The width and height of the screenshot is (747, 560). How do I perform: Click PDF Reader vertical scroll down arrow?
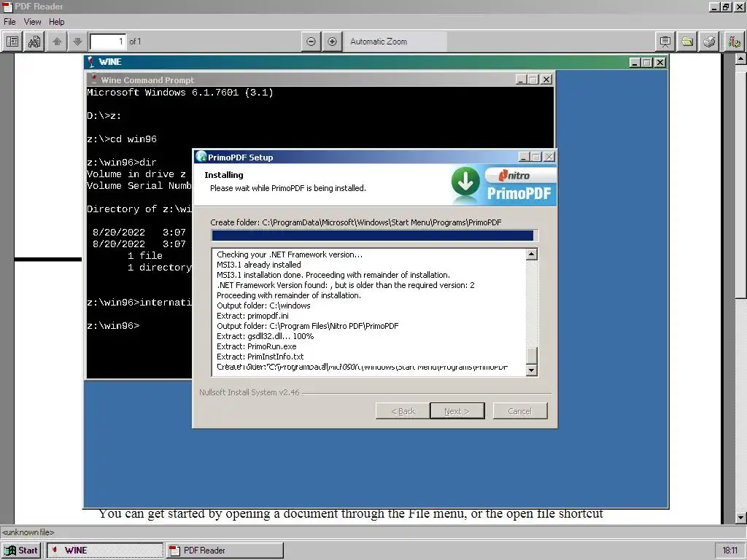[740, 518]
